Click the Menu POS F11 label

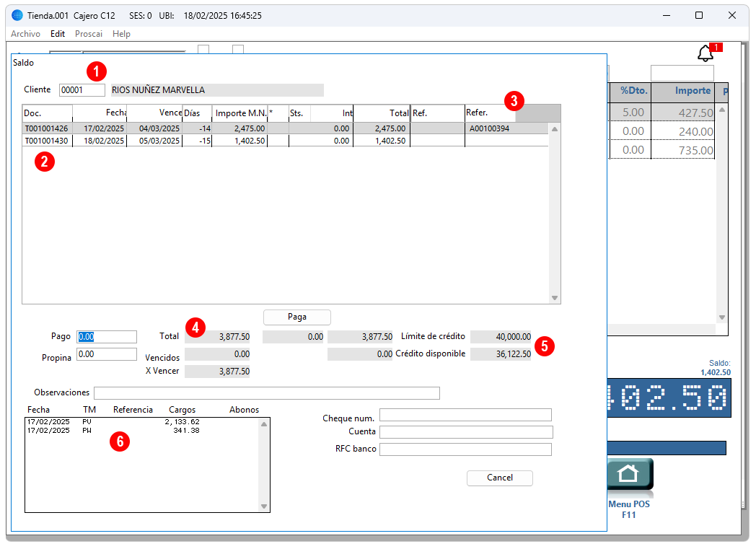tap(629, 509)
